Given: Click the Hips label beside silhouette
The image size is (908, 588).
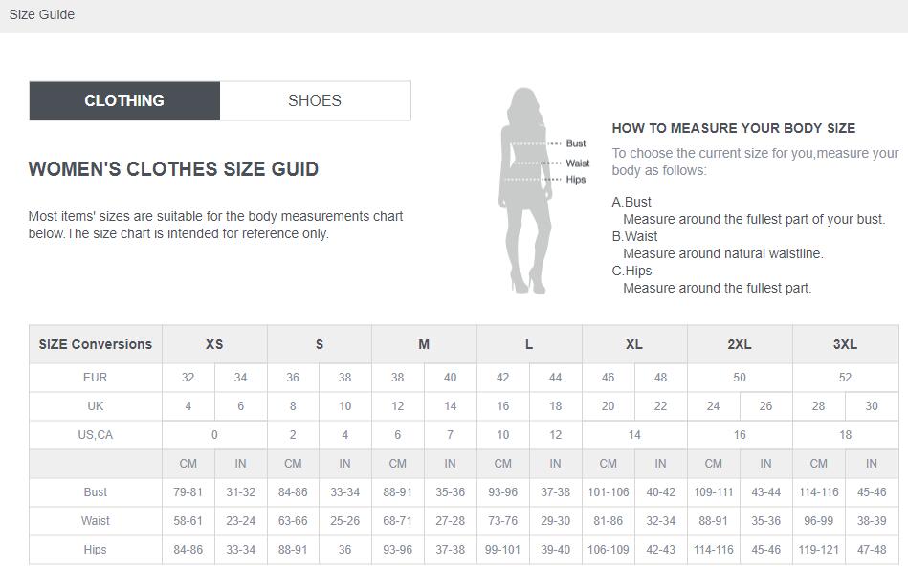Looking at the screenshot, I should pos(576,180).
